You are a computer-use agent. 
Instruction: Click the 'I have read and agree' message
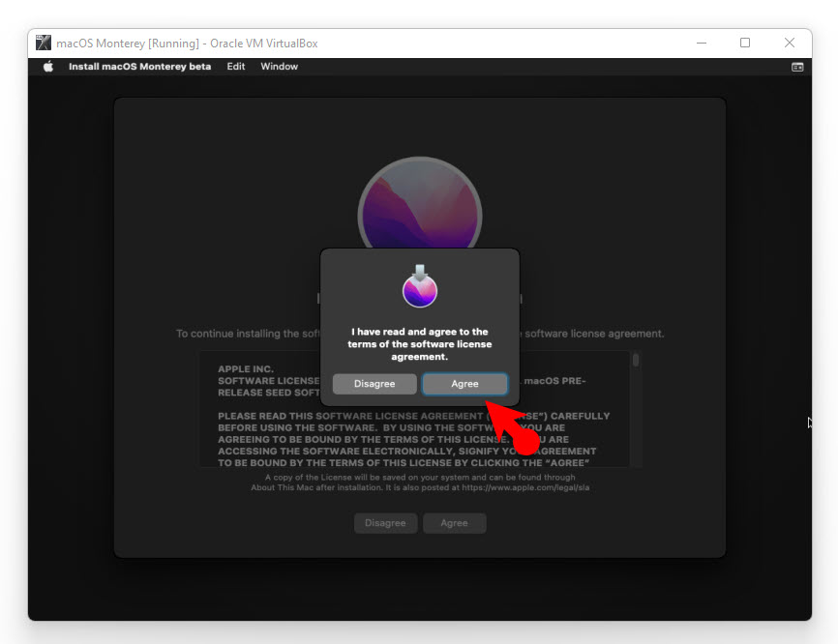click(x=420, y=344)
